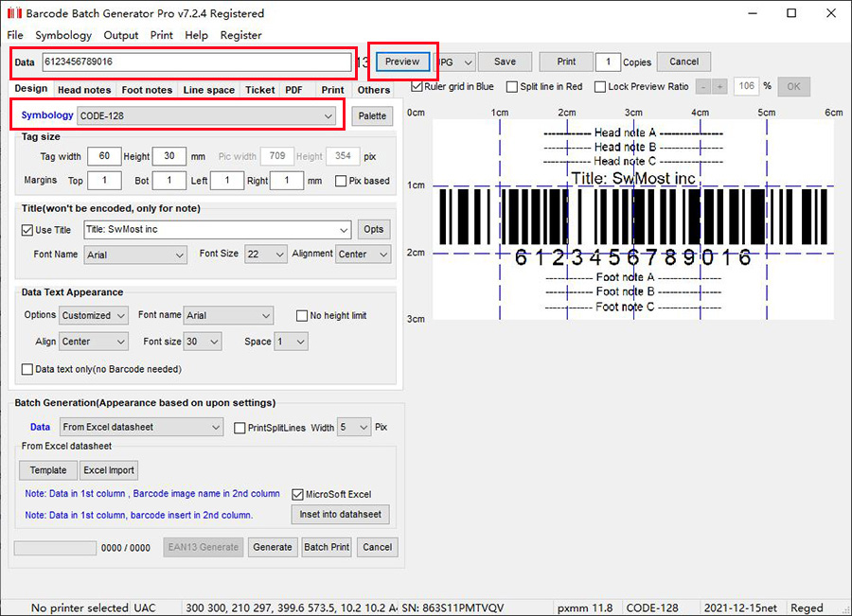Screen dimensions: 852x616
Task: Uncheck the Use Title checkbox
Action: [x=27, y=230]
